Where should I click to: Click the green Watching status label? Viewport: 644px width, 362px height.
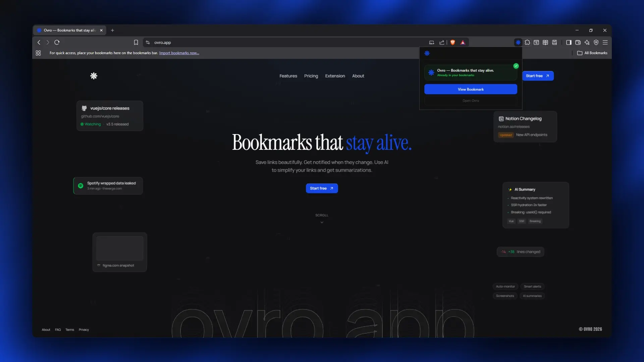(91, 124)
